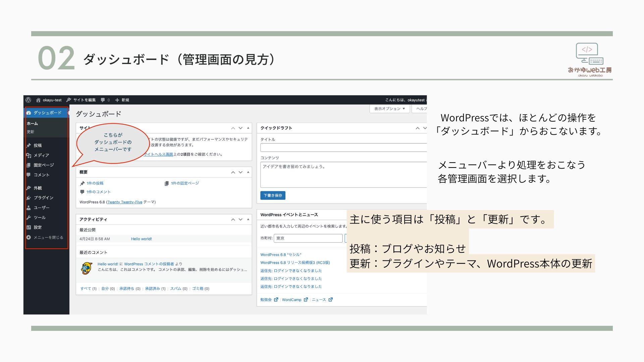Viewport: 644px width, 362px height.
Task: Move 概要 panel down arrow
Action: (x=240, y=172)
